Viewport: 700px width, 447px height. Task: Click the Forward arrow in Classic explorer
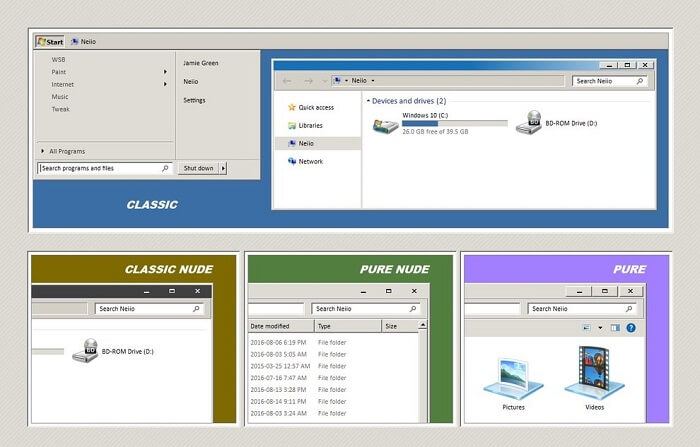tap(308, 81)
